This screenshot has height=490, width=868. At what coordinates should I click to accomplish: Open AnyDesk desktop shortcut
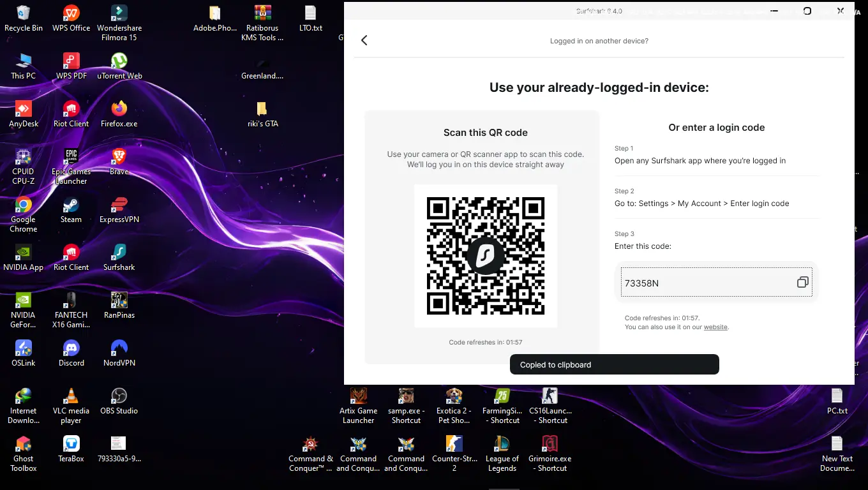[24, 114]
